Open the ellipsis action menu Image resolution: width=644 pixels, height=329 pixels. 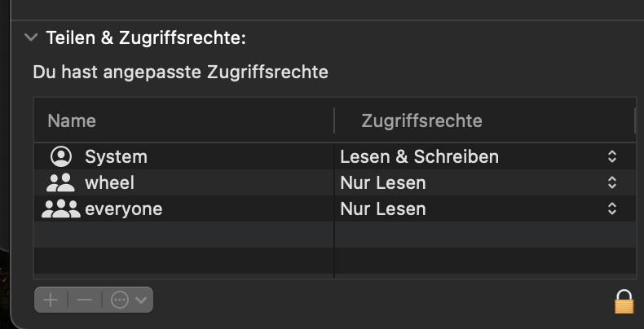[128, 300]
